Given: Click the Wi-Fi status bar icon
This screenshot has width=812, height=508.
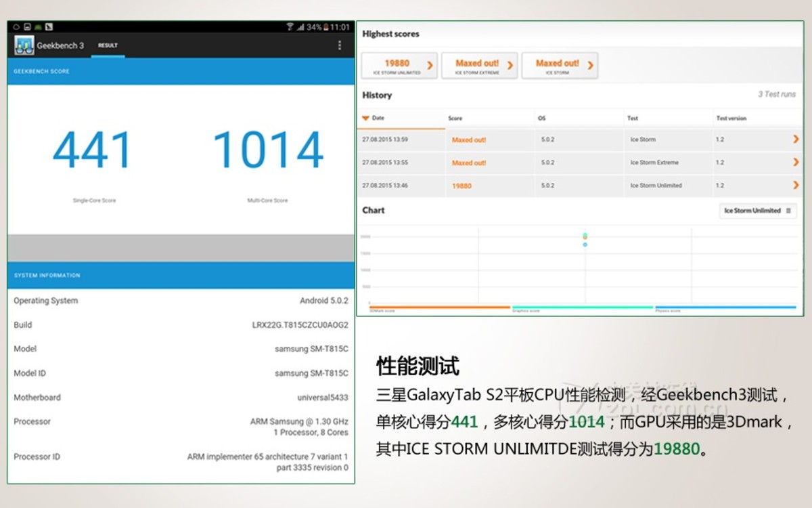Looking at the screenshot, I should (x=290, y=27).
